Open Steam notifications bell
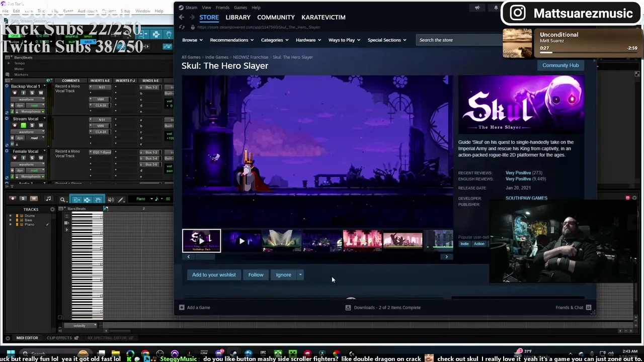 pos(496,8)
